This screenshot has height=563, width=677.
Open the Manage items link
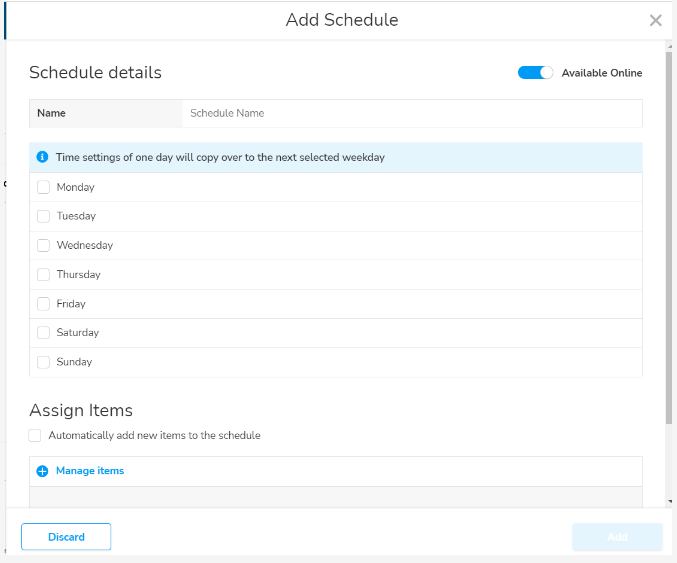click(90, 471)
